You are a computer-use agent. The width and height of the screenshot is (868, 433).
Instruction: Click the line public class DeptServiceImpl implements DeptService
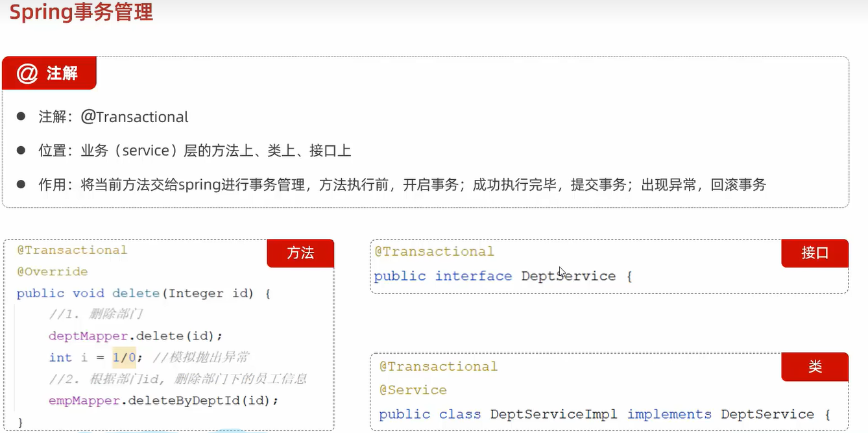tap(605, 414)
